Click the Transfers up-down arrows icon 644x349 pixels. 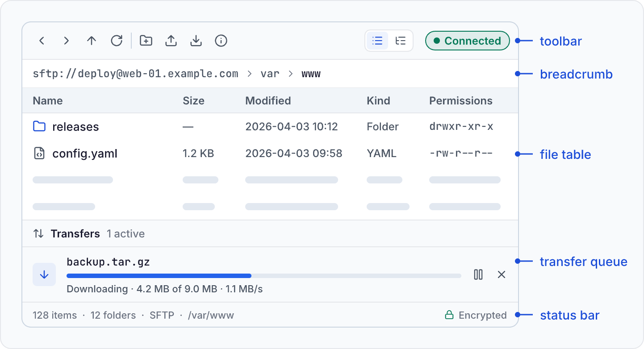pos(39,233)
